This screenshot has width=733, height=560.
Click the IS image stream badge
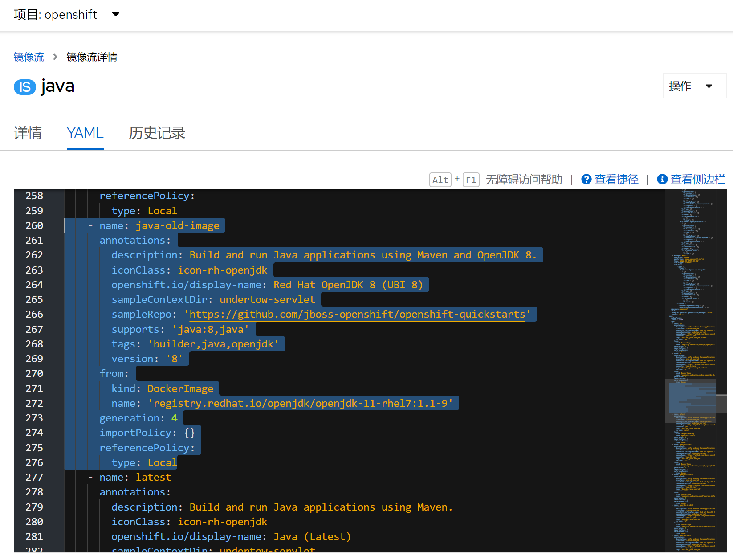[x=25, y=87]
